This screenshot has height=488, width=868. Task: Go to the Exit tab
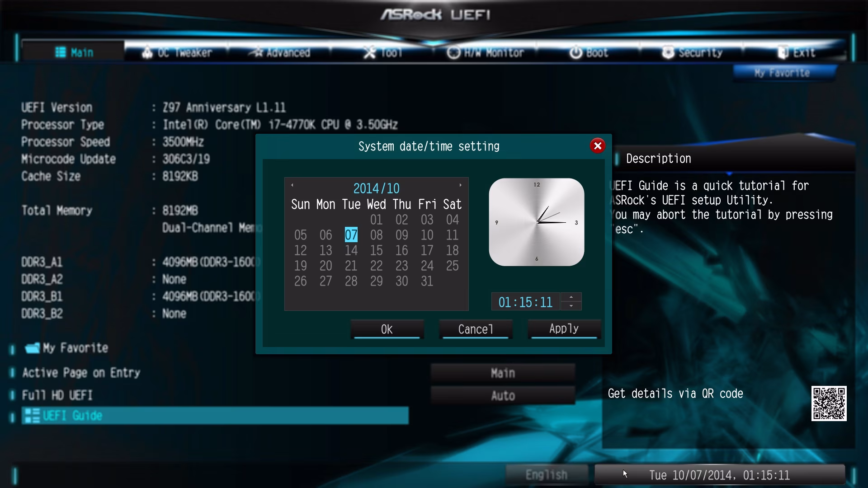[x=795, y=52]
